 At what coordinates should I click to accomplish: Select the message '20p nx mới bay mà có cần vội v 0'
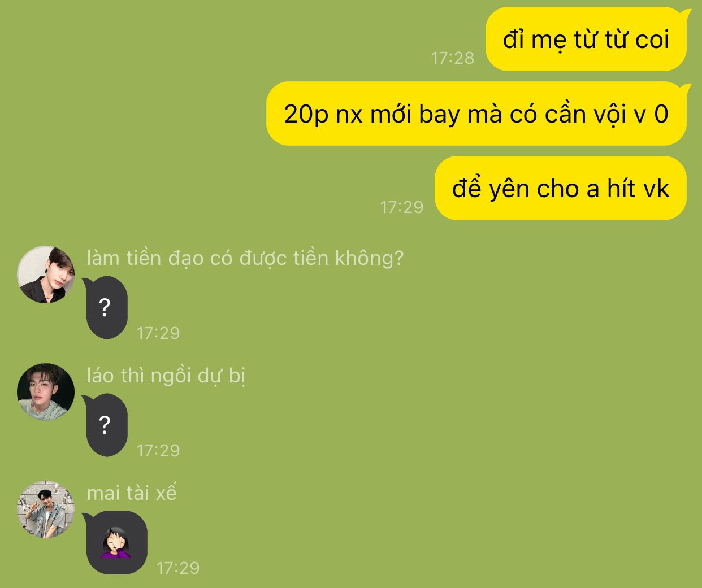tap(476, 114)
